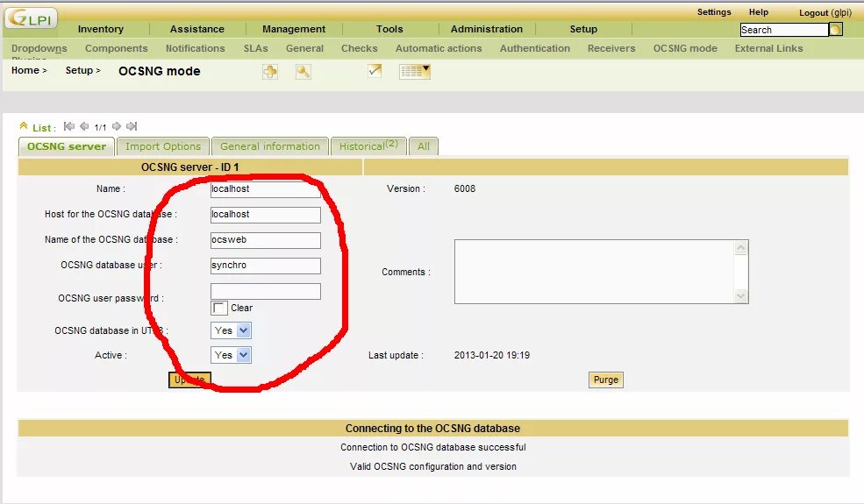Screen dimensions: 864x504
Task: Click the OCSNG database name field ocsweb
Action: [x=266, y=240]
